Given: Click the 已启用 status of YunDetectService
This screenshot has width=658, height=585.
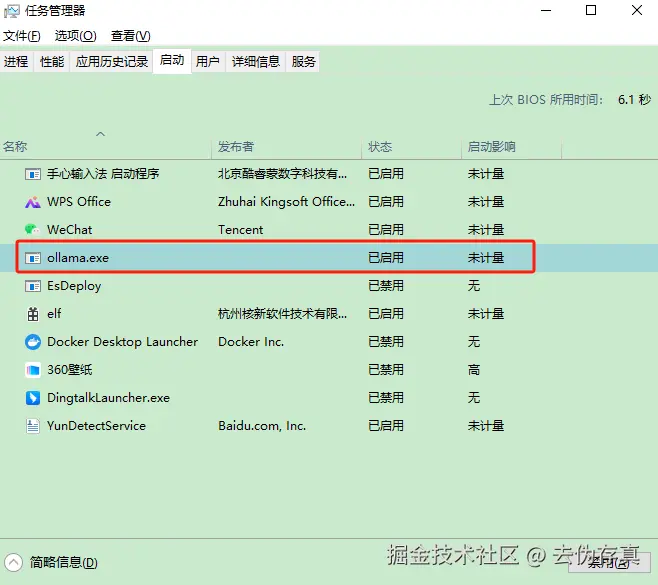Looking at the screenshot, I should 386,426.
